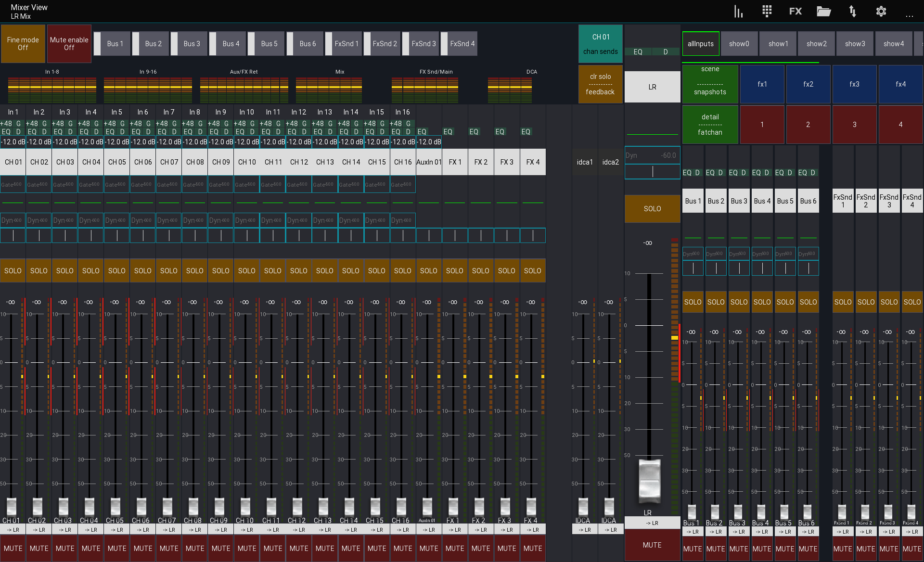Switch to the show1 tab
Screen dimensions: 924x562
778,43
